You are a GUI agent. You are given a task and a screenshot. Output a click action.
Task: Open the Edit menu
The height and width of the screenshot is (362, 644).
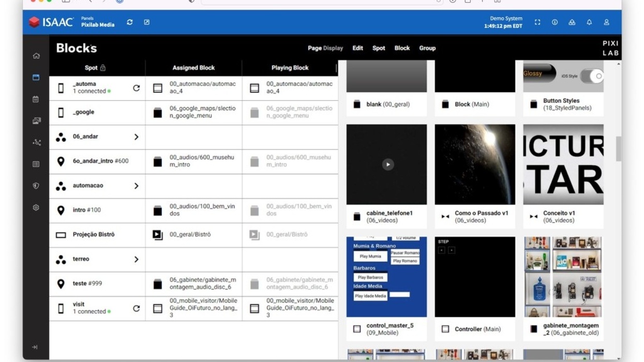click(357, 48)
